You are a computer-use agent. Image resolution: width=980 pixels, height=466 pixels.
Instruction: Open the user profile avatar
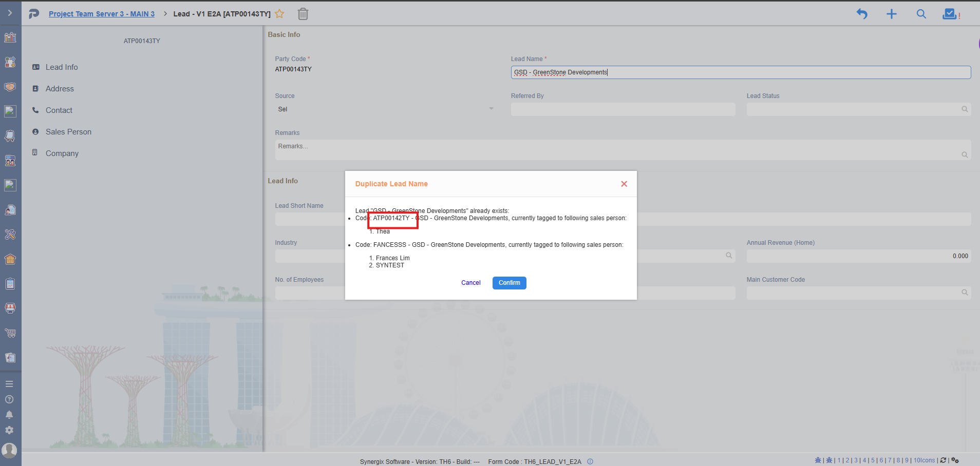(x=9, y=451)
